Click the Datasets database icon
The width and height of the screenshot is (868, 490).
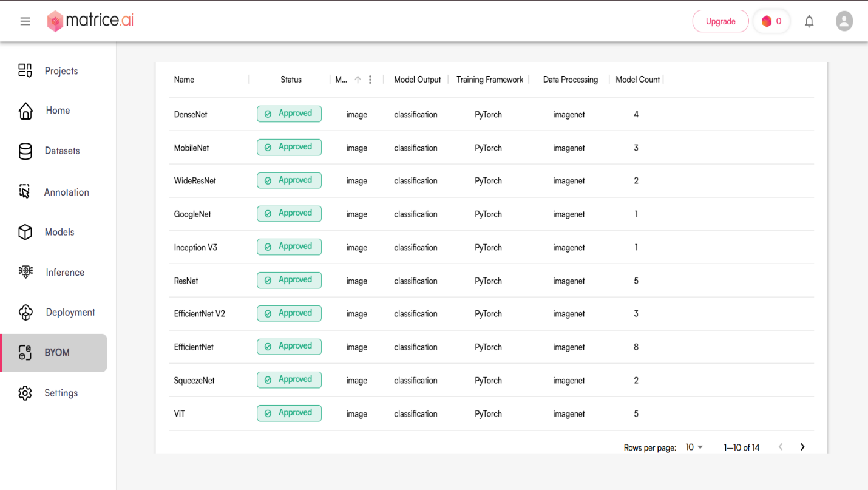[25, 151]
